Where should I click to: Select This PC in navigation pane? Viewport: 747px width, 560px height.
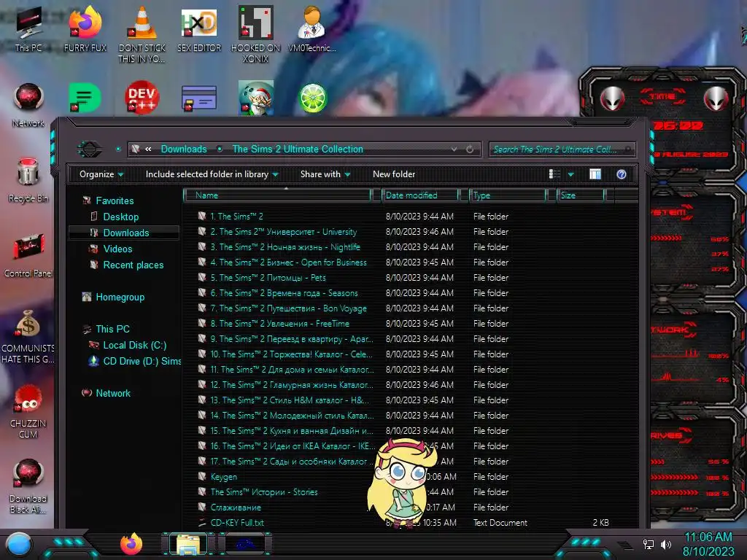tap(112, 329)
